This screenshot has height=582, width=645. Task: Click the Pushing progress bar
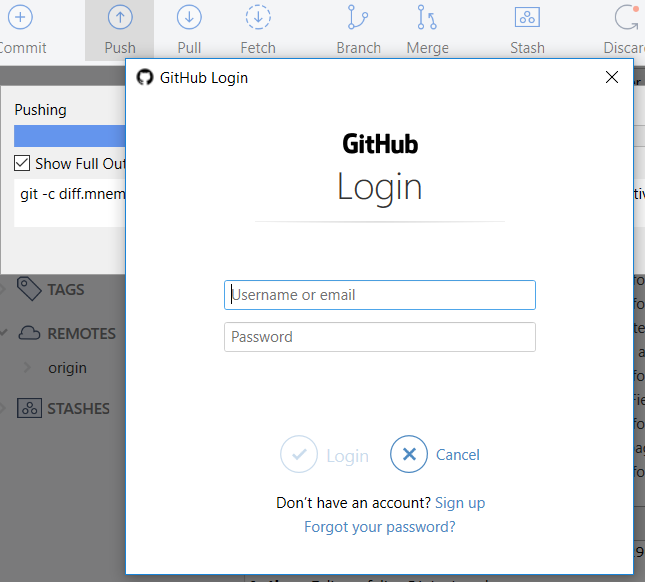click(x=70, y=136)
